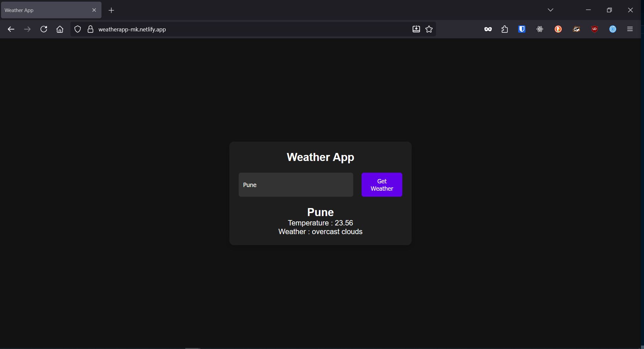Go back to the previous page
This screenshot has width=644, height=349.
point(11,29)
